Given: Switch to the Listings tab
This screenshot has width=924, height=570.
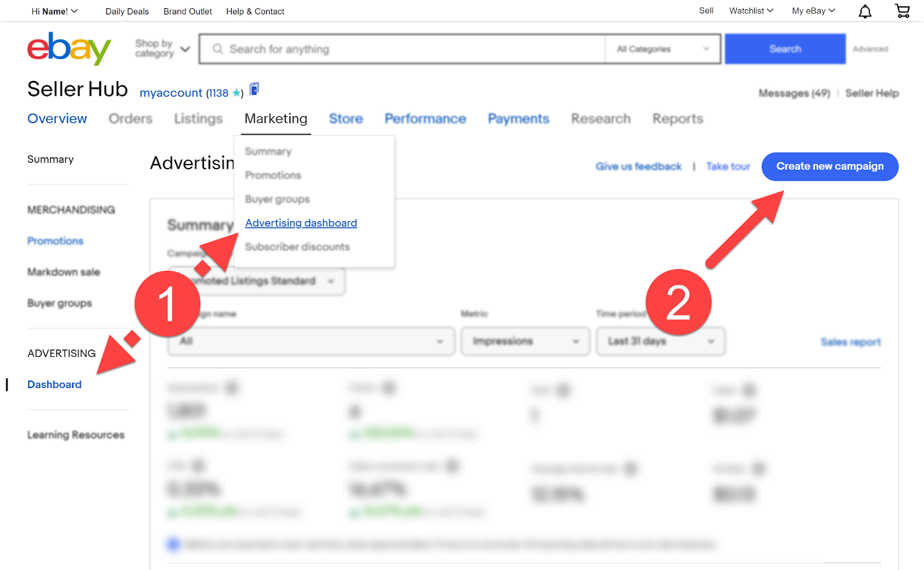Looking at the screenshot, I should coord(198,118).
